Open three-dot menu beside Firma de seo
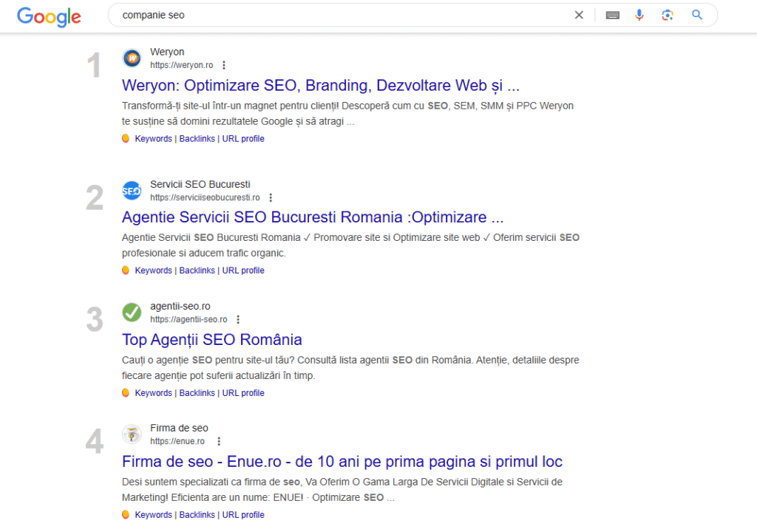Screen dimensions: 757x532 (218, 441)
